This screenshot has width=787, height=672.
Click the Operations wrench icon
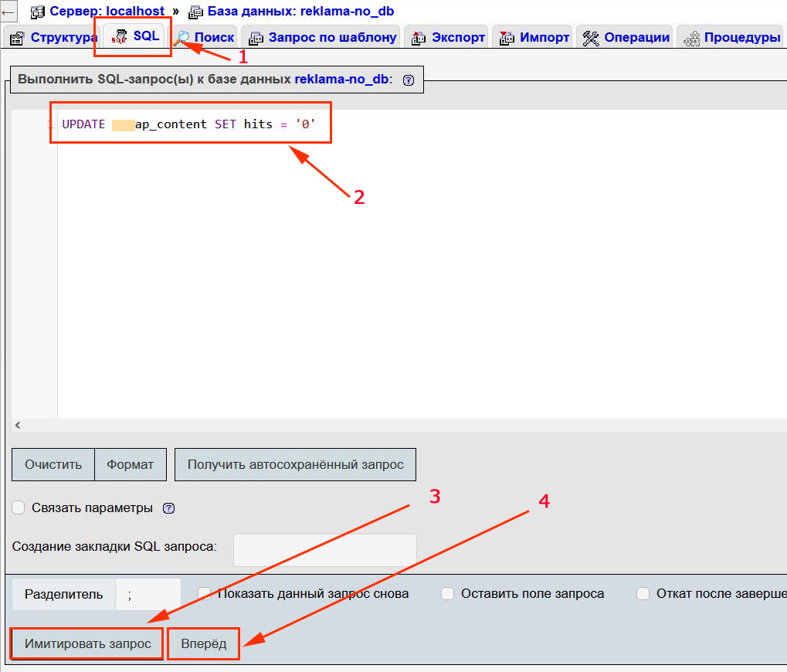pos(591,38)
